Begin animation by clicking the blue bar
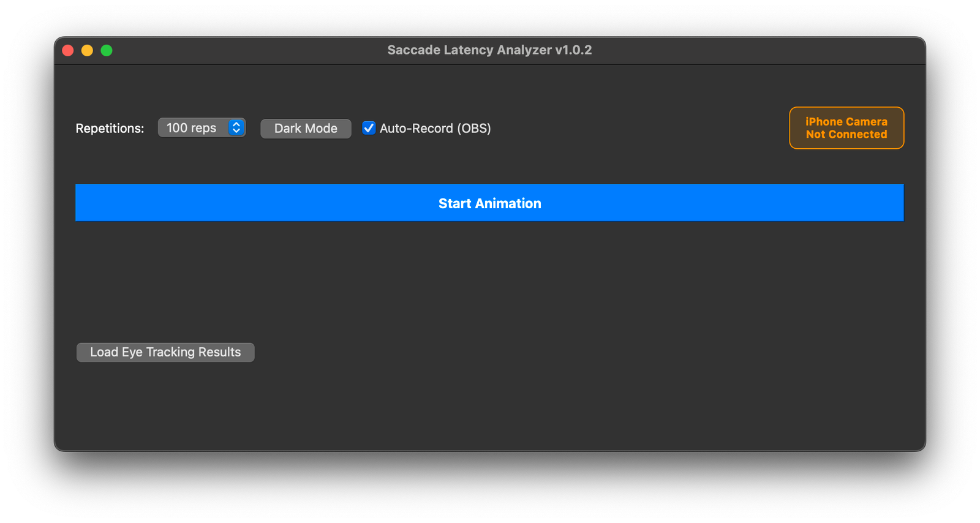Screen dimensions: 980x523 [x=489, y=203]
